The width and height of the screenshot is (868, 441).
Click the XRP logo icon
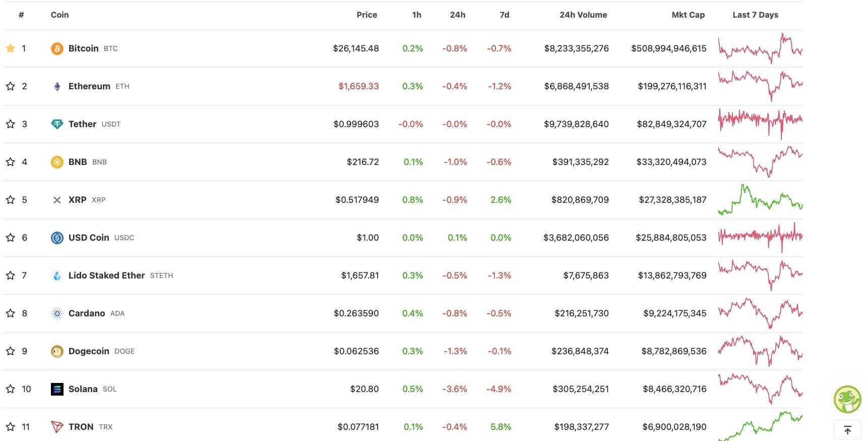pyautogui.click(x=57, y=199)
